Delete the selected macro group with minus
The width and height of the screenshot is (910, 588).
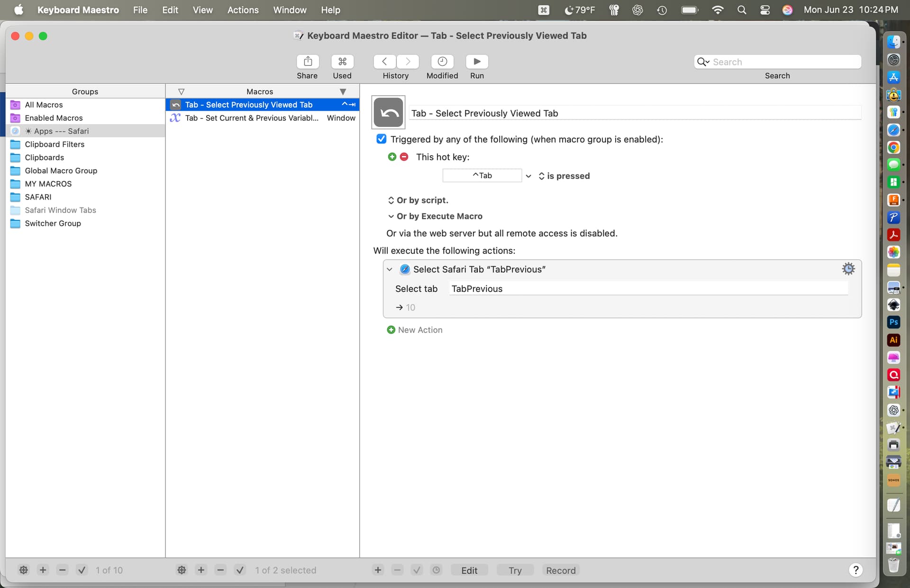pyautogui.click(x=62, y=570)
